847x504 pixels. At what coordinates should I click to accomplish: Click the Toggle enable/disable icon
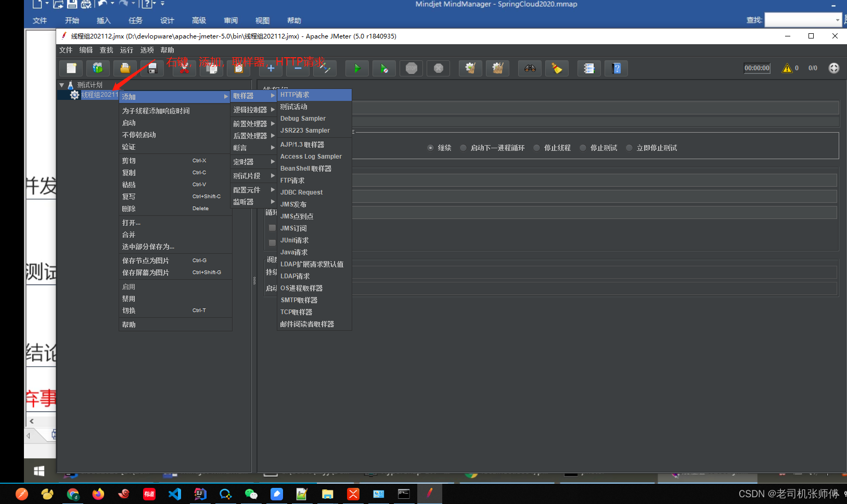point(325,68)
